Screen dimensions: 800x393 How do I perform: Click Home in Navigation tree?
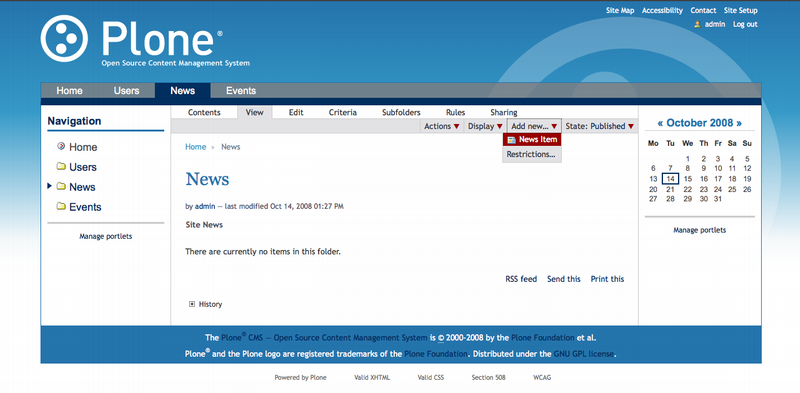83,147
